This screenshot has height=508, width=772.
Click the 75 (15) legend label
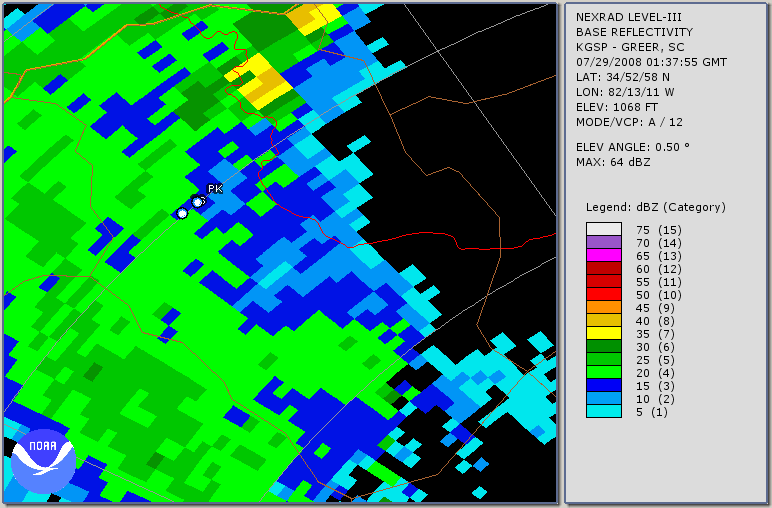658,230
